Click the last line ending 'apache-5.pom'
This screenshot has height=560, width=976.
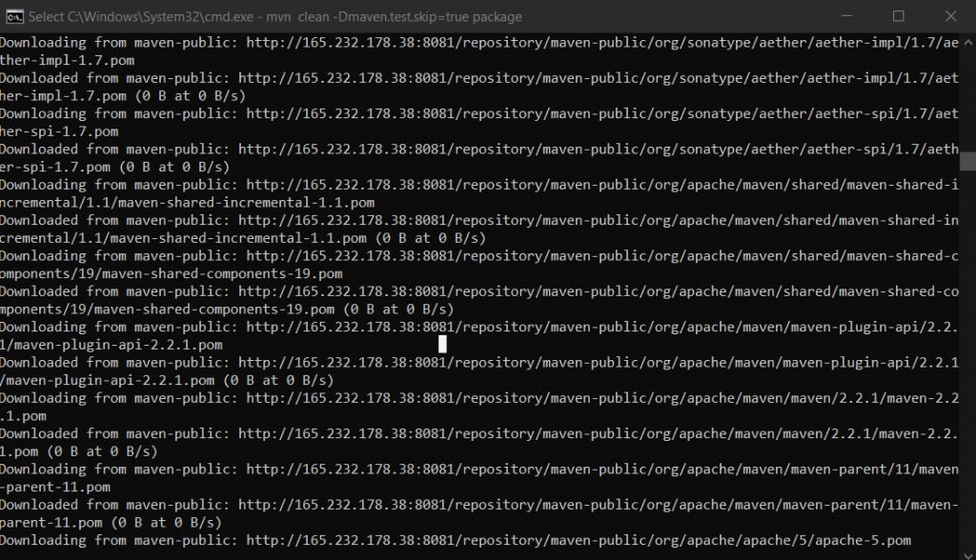(456, 540)
